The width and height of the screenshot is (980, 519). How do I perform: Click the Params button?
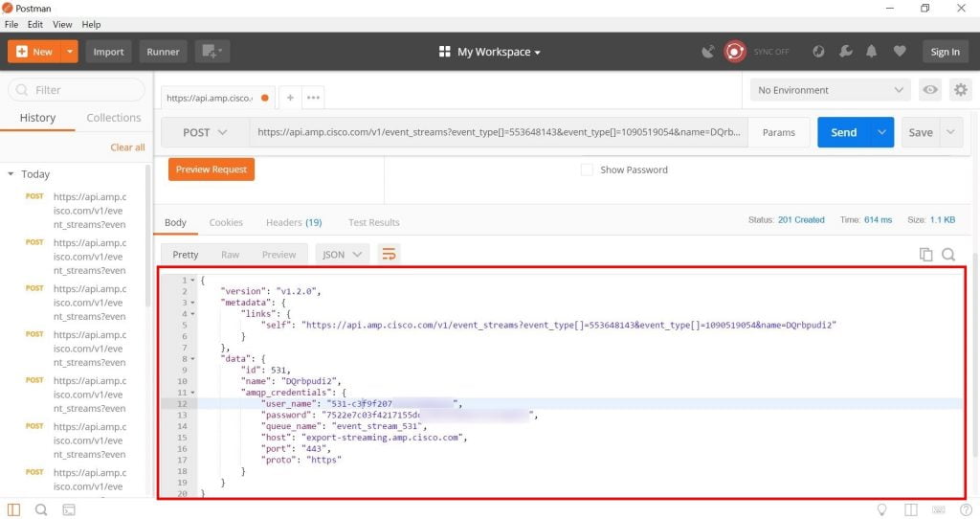click(779, 132)
